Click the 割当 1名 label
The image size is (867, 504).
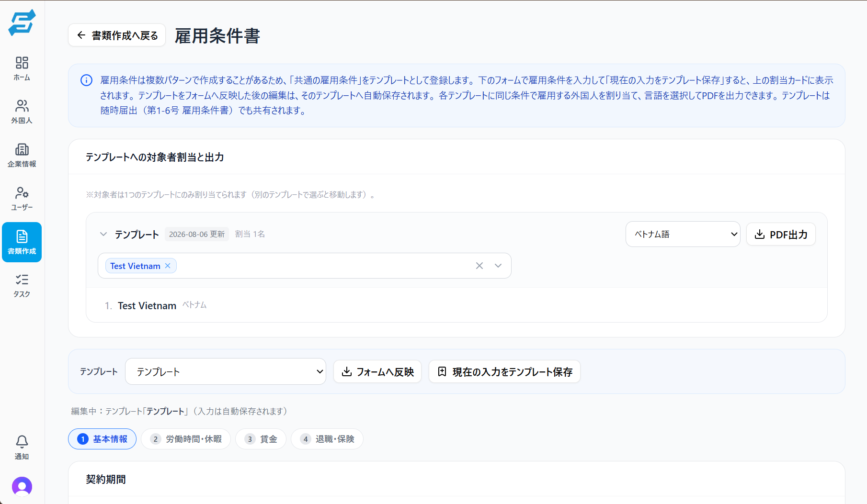pos(250,234)
